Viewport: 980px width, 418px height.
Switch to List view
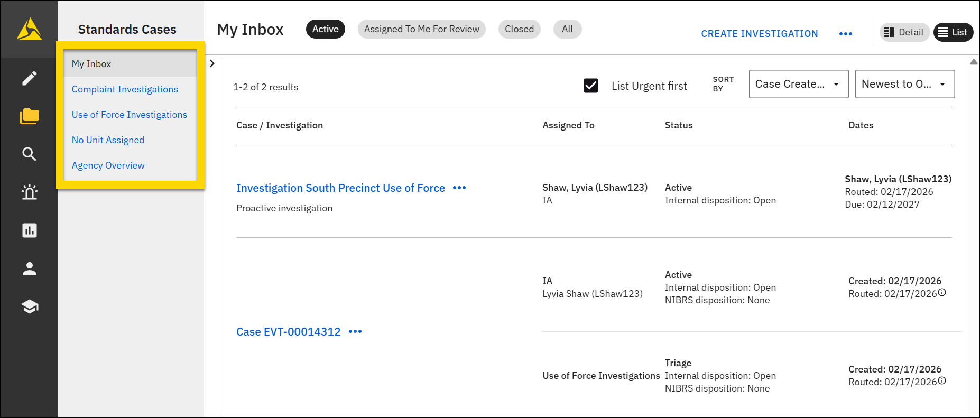[x=953, y=32]
